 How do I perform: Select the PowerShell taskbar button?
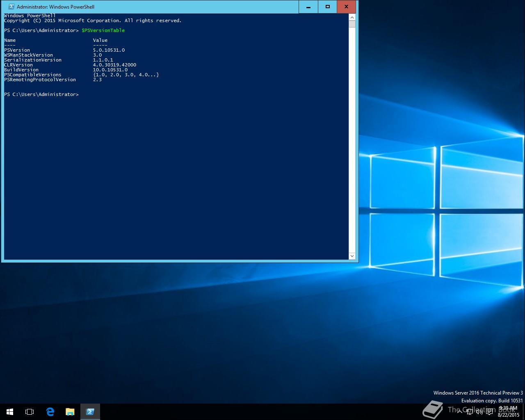coord(90,411)
